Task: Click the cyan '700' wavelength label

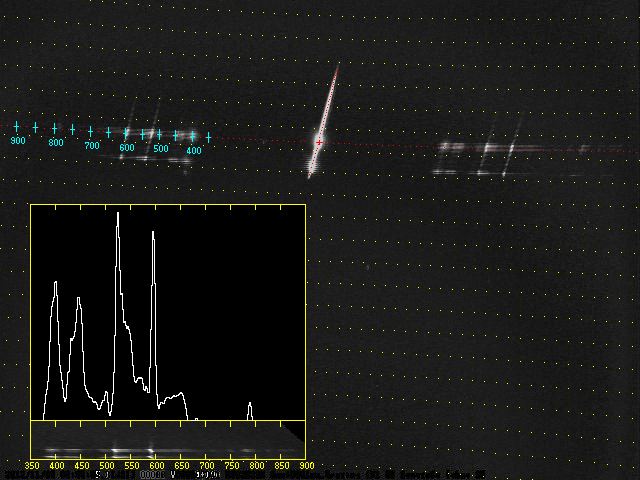Action: (x=92, y=145)
